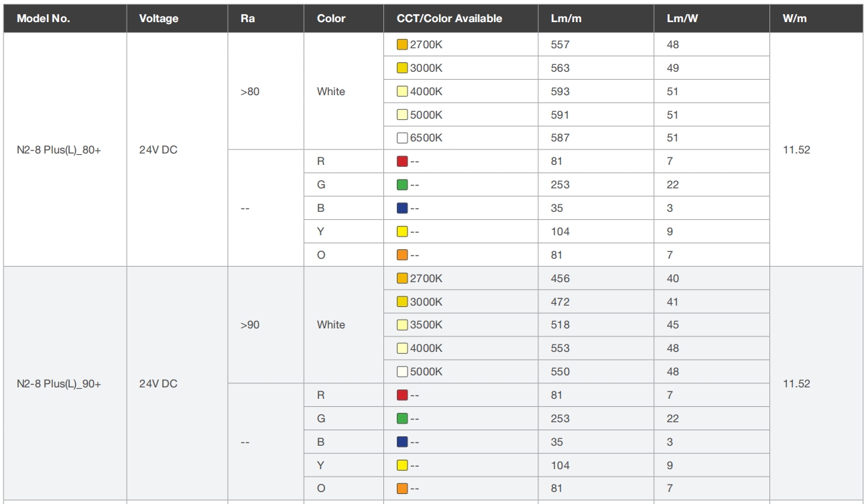Click the Lm/W value 40
This screenshot has width=868, height=504.
click(673, 278)
